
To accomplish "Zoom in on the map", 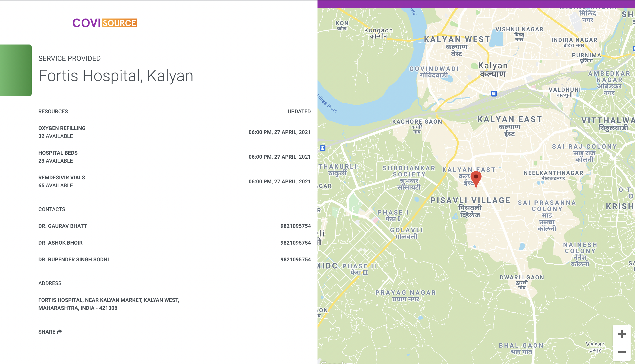I will (622, 334).
